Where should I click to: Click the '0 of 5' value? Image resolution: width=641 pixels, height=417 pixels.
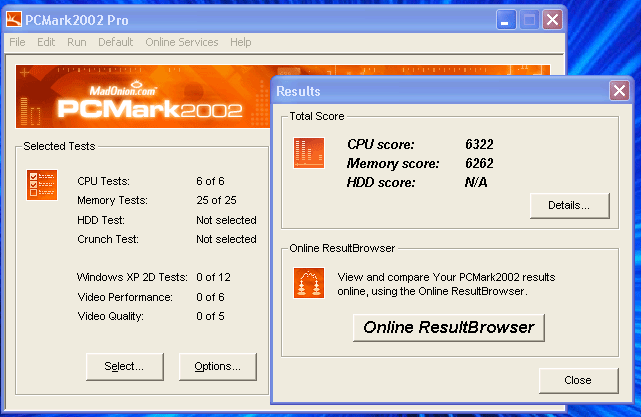click(210, 316)
